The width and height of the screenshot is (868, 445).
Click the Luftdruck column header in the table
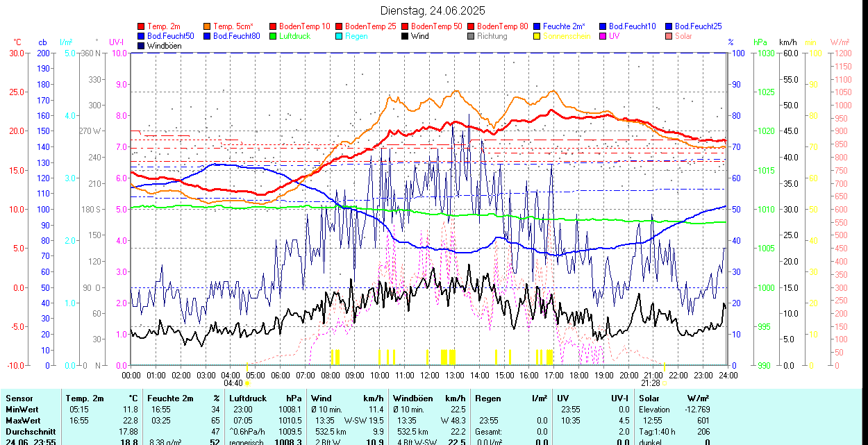click(x=248, y=398)
